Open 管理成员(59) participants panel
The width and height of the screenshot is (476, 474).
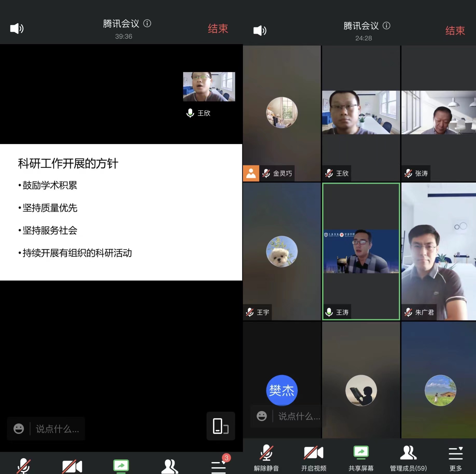[x=408, y=458]
